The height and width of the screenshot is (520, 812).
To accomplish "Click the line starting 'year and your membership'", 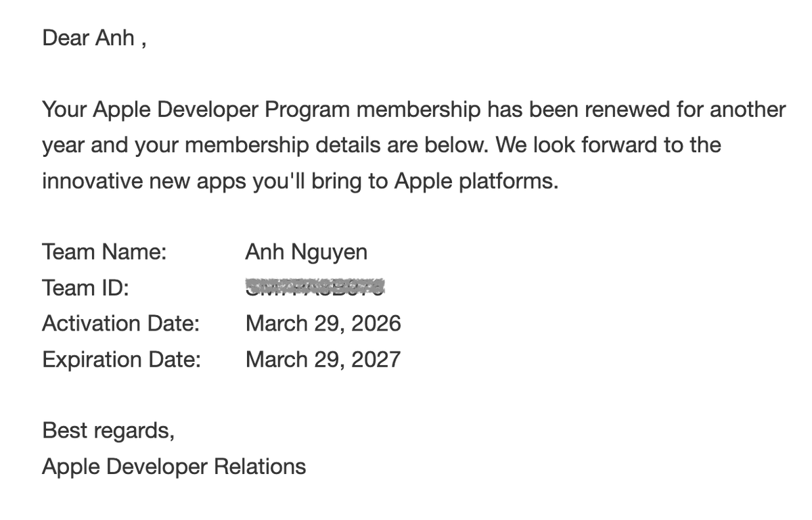I will (382, 145).
